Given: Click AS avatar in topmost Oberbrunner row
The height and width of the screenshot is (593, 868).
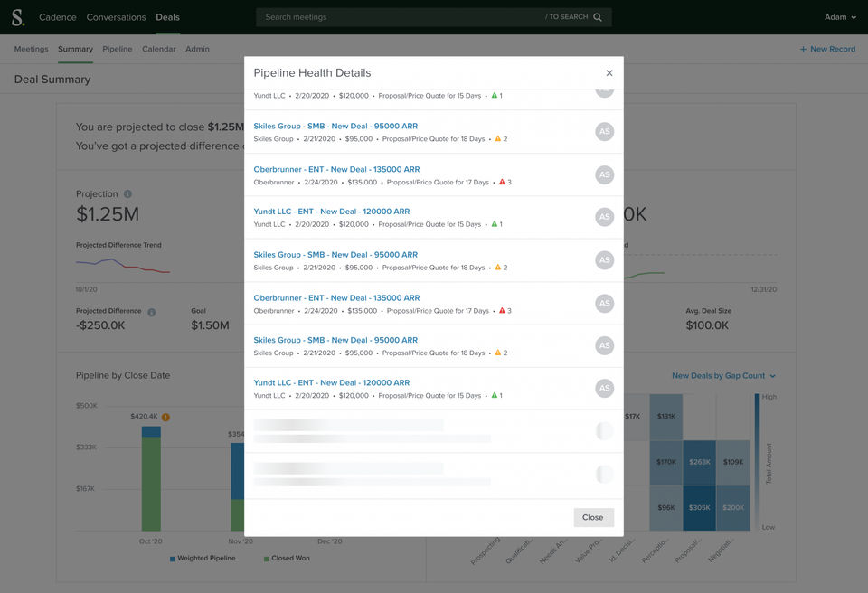Looking at the screenshot, I should 605,174.
